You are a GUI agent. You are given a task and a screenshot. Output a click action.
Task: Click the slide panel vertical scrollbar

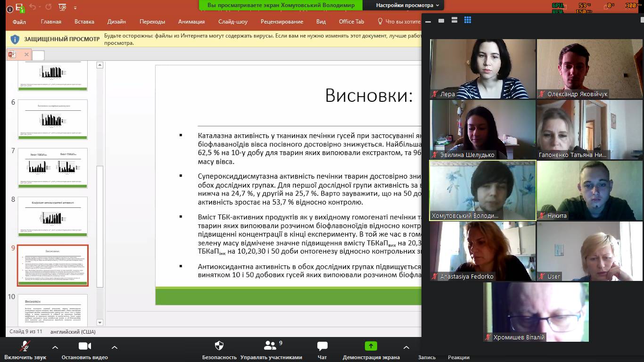pos(99,226)
